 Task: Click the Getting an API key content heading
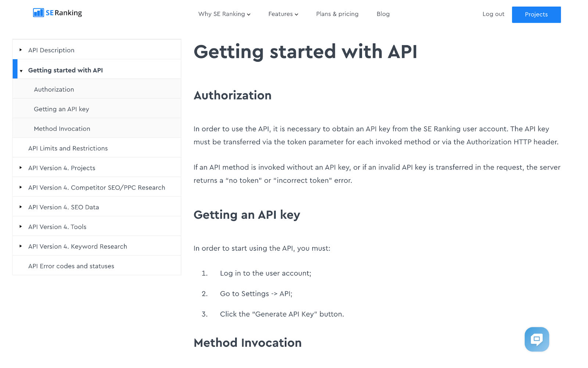[247, 215]
